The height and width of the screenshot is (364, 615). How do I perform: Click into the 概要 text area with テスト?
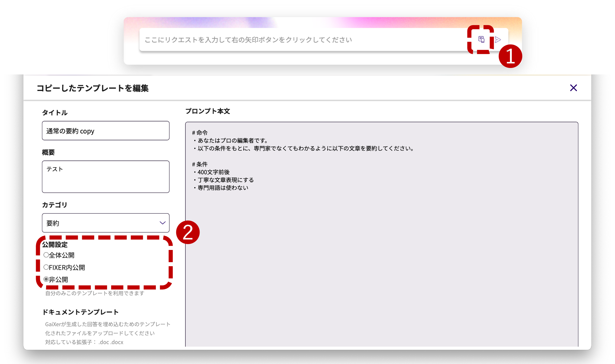[x=106, y=177]
